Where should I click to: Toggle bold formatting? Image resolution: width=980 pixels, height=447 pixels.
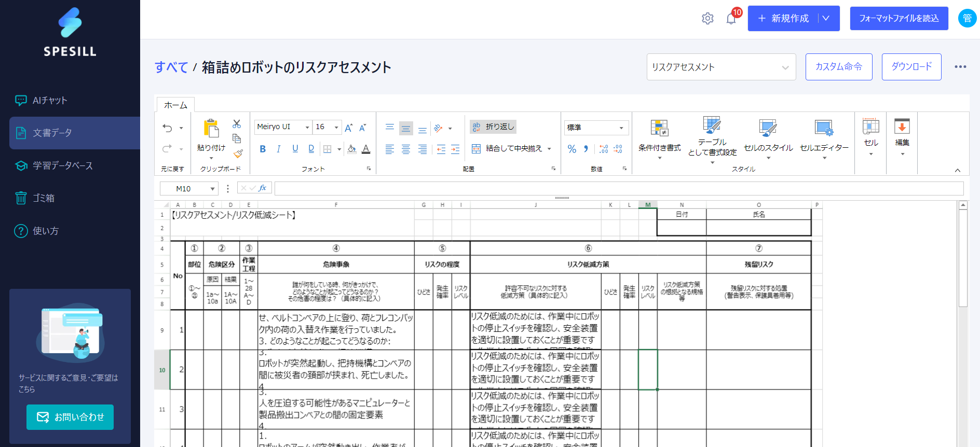click(x=263, y=149)
